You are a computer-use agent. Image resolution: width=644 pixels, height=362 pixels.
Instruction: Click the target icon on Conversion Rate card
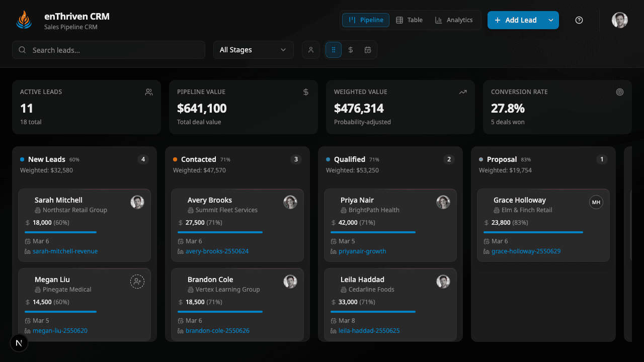pyautogui.click(x=619, y=92)
